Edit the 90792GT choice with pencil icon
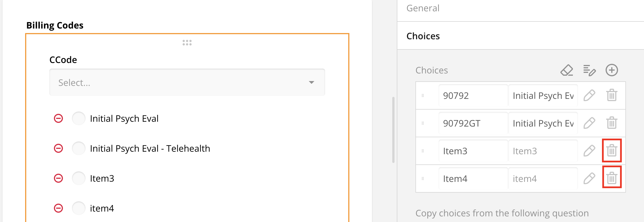The height and width of the screenshot is (222, 644). pyautogui.click(x=589, y=123)
